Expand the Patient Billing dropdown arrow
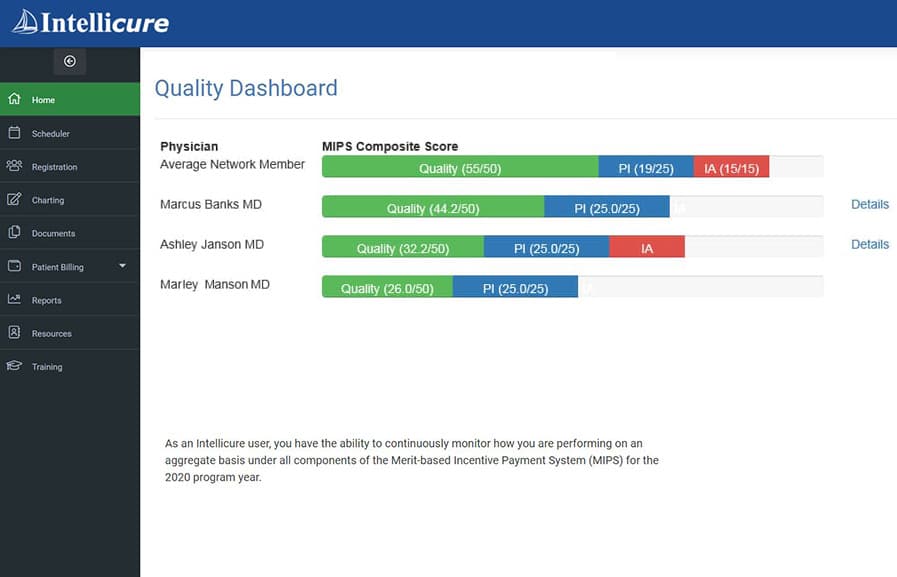The width and height of the screenshot is (897, 577). click(122, 266)
